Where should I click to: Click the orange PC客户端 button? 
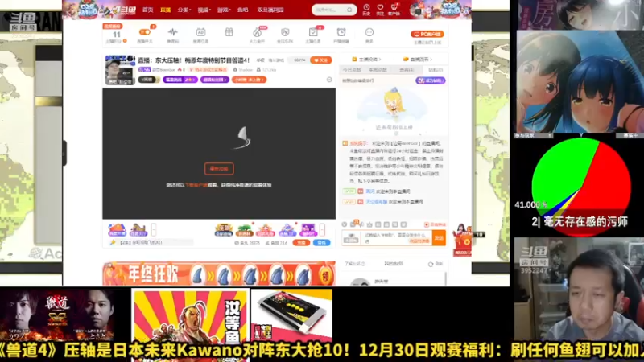tap(427, 34)
